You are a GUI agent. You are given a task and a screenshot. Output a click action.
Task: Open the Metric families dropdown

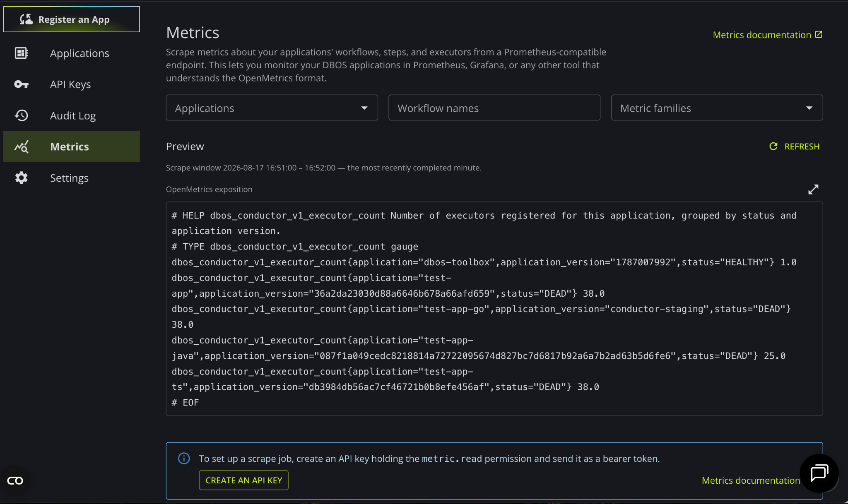click(x=717, y=108)
